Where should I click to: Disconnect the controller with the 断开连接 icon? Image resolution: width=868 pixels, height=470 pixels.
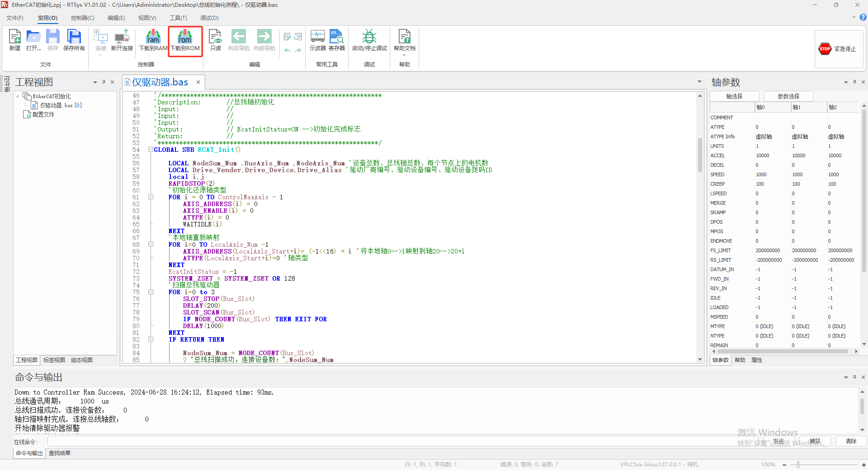pyautogui.click(x=122, y=40)
